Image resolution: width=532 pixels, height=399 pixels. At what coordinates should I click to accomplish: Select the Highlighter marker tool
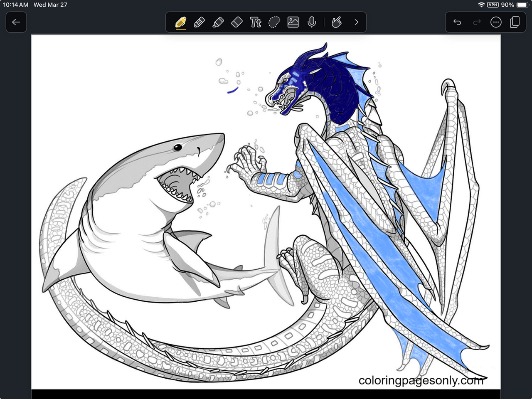(218, 22)
